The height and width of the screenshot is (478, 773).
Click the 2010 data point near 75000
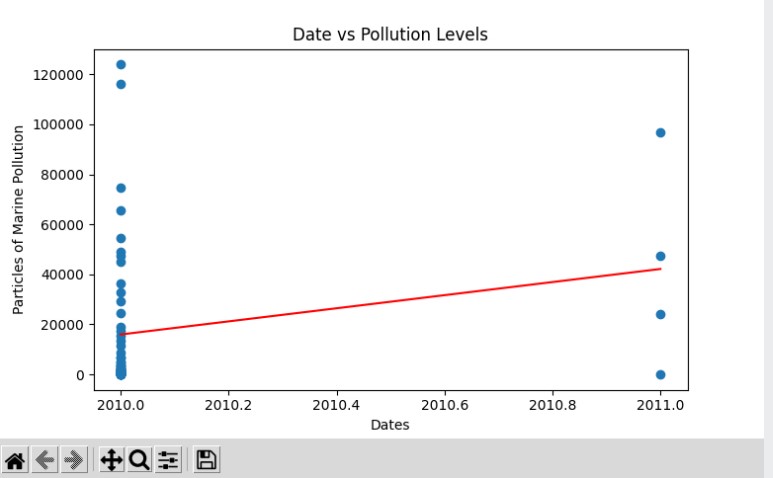click(x=121, y=188)
